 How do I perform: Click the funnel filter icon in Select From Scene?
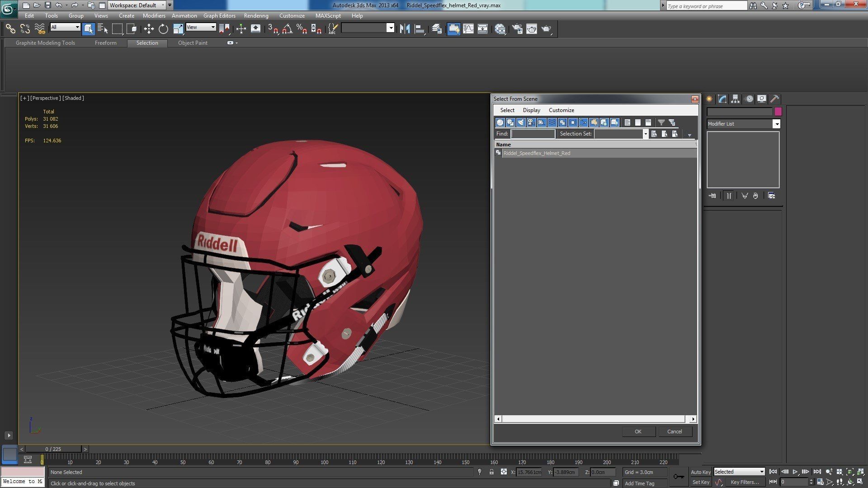pyautogui.click(x=661, y=122)
